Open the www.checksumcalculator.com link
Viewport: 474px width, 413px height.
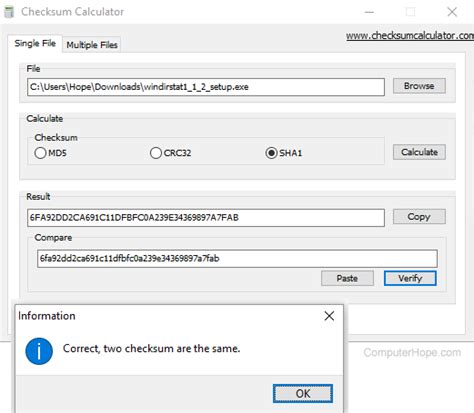[x=410, y=36]
